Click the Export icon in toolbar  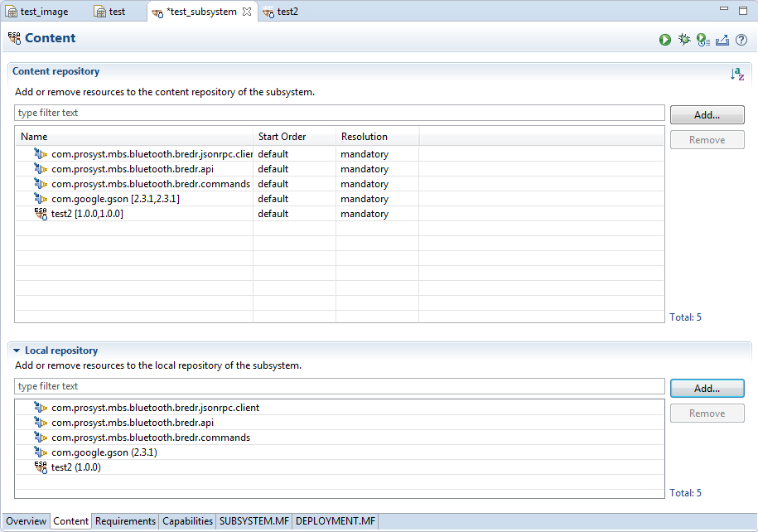(x=722, y=39)
